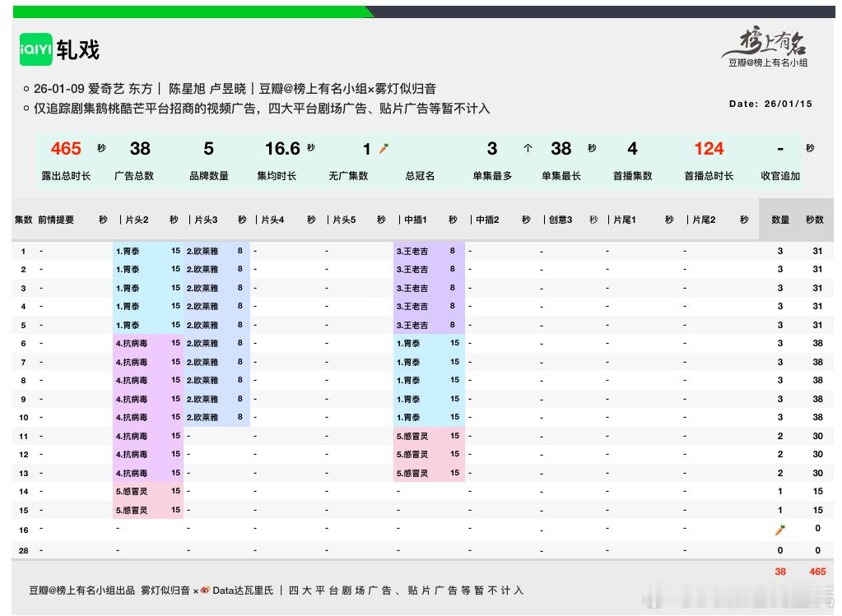Screen dimensions: 842x616
Task: Click the iQIYI green logo icon
Action: 36,49
